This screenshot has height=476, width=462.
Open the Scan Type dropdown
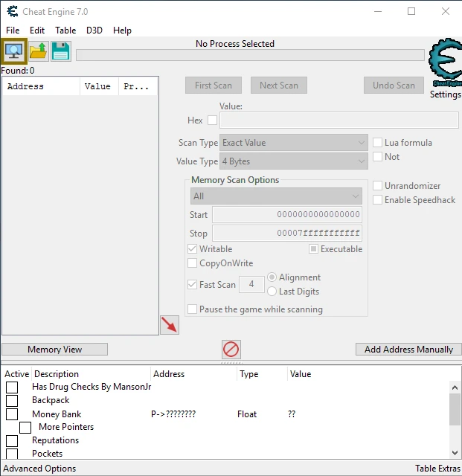[294, 143]
